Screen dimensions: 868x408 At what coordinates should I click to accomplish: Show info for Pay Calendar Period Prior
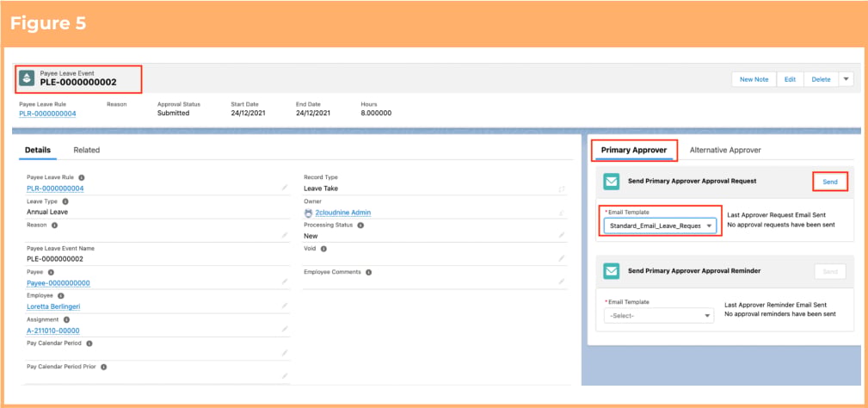point(103,367)
